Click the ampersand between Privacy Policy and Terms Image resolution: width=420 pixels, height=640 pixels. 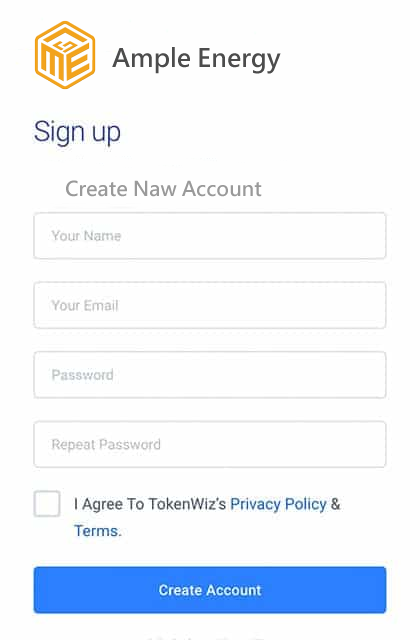[x=336, y=504]
